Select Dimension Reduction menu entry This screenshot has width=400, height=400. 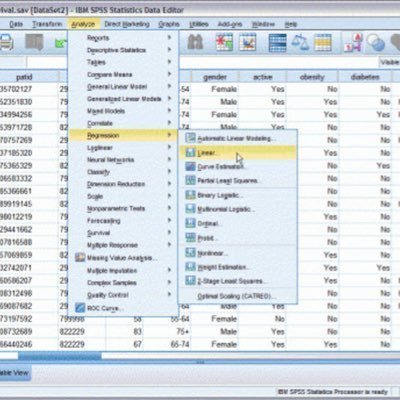(123, 184)
